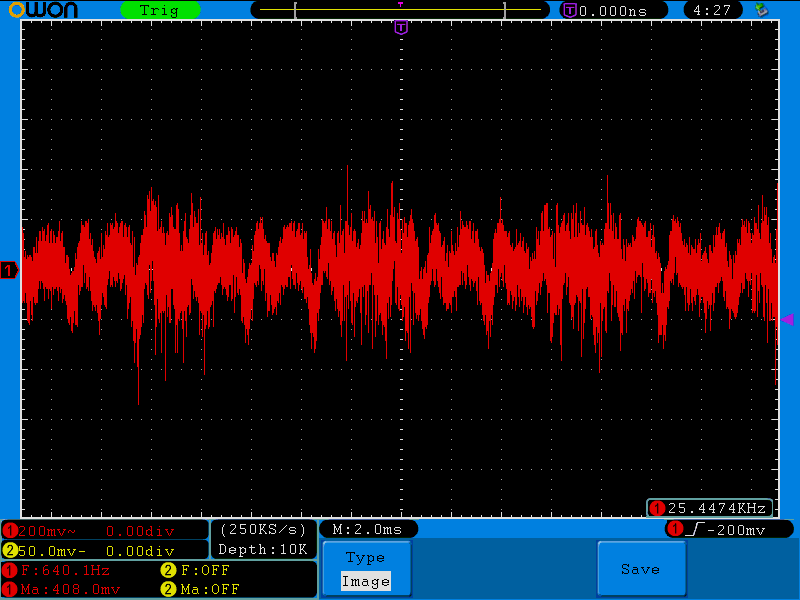Click the M:2.0ms timebase readout

click(367, 529)
